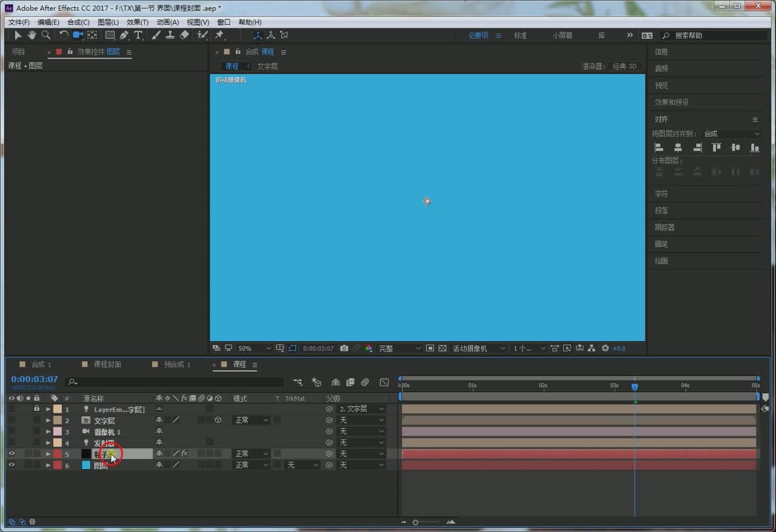Click the timeline zoom slider handle

[x=415, y=522]
